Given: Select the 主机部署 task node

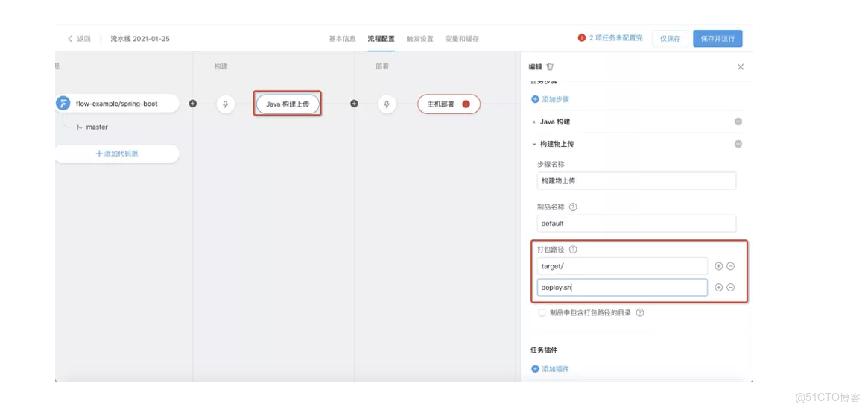Looking at the screenshot, I should click(x=449, y=104).
